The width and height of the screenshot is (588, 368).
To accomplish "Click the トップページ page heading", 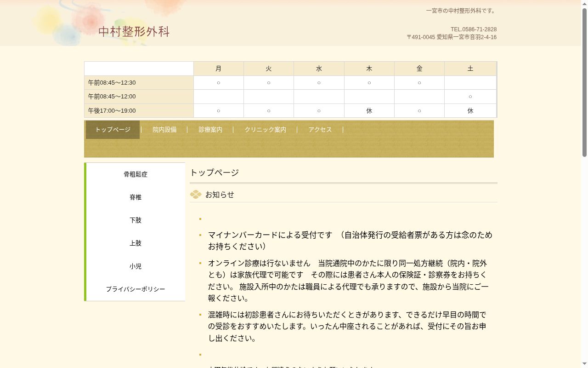I will click(x=214, y=172).
